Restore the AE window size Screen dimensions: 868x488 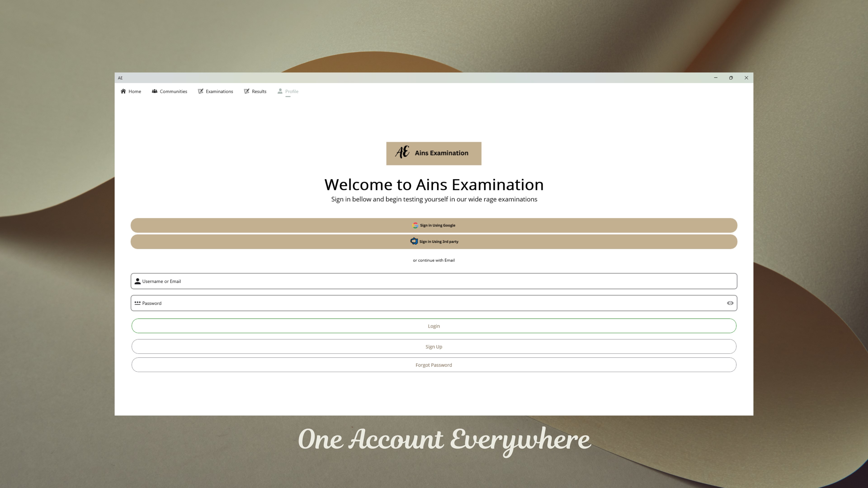click(731, 78)
